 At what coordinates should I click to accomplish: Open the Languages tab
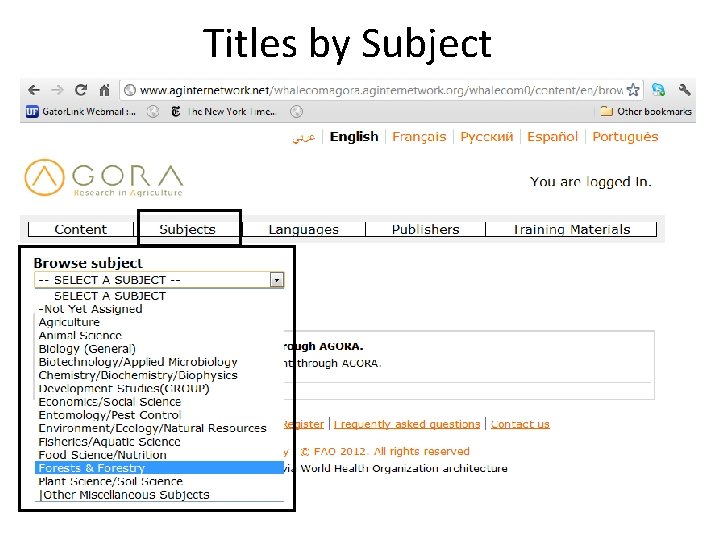304,229
